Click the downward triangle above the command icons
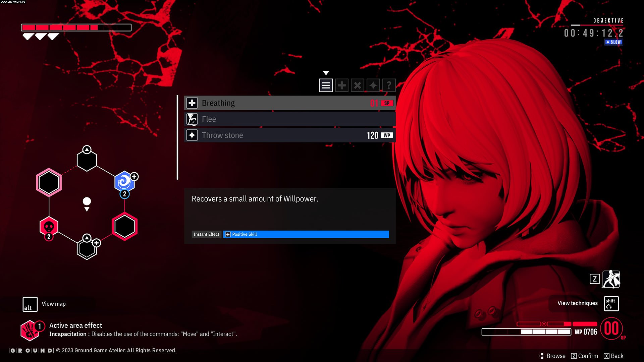 pyautogui.click(x=325, y=73)
